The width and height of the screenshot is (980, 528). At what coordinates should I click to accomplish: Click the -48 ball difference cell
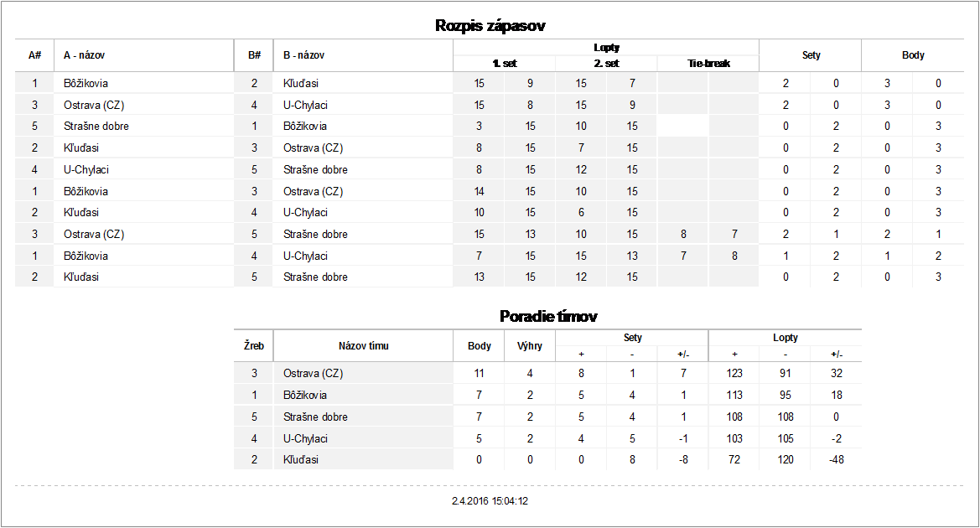836,460
